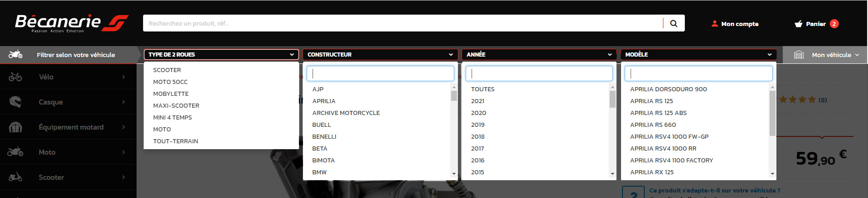
Task: Expand the Casque category chevron
Action: point(123,102)
